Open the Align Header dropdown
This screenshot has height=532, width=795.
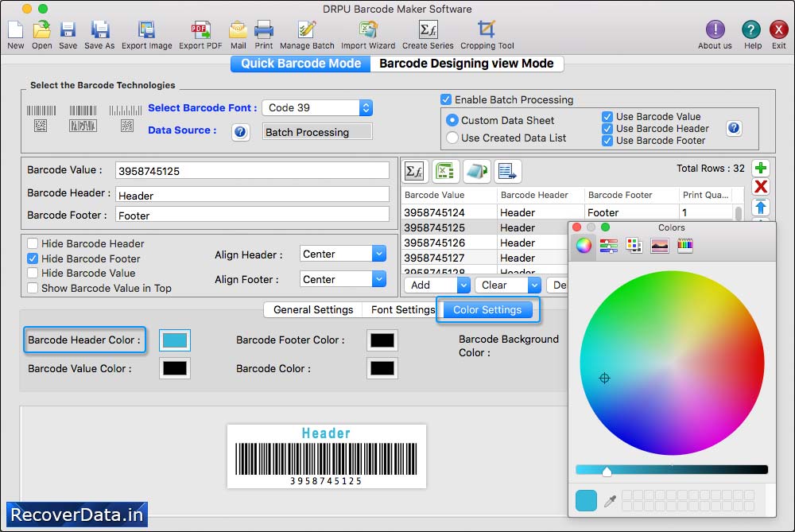coord(343,254)
